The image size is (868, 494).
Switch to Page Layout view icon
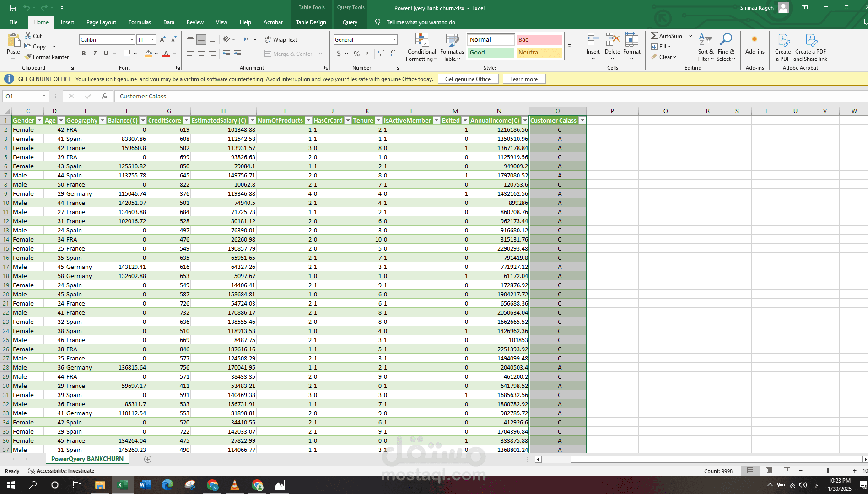(768, 471)
